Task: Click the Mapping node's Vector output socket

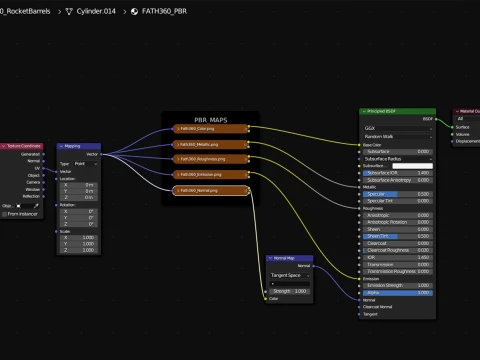Action: 101,154
